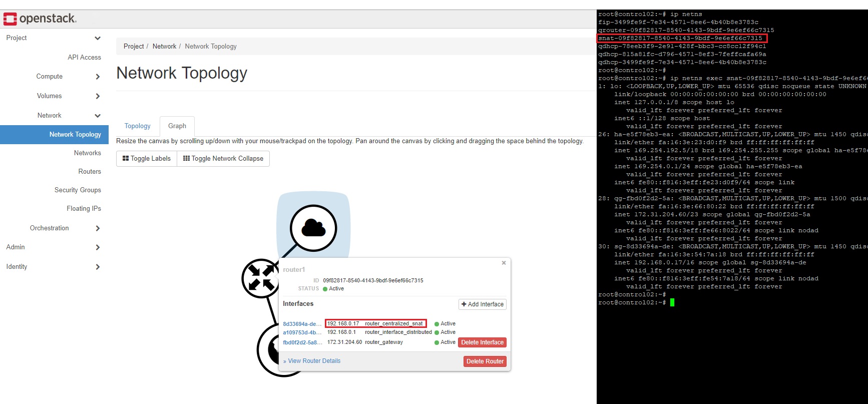Viewport: 868px width, 404px height.
Task: Click the router_gateway type label
Action: click(384, 342)
